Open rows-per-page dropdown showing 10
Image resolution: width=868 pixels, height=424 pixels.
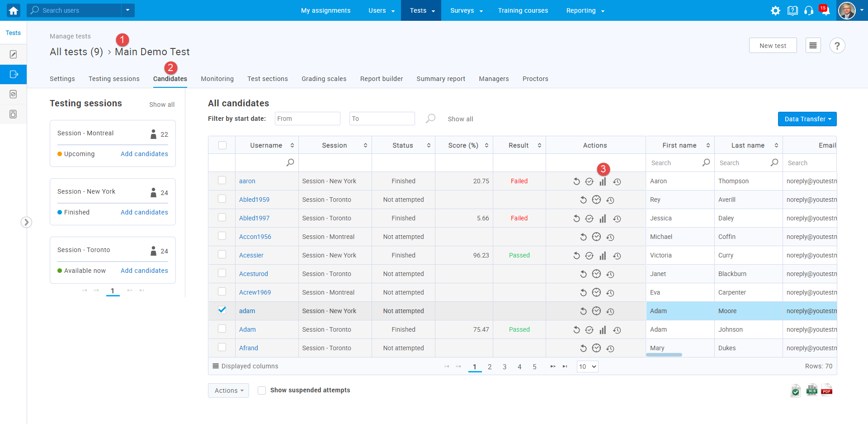click(x=587, y=367)
